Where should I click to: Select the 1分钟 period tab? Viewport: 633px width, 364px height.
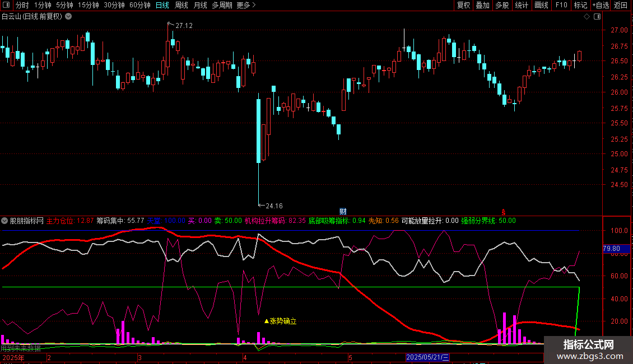coord(43,5)
